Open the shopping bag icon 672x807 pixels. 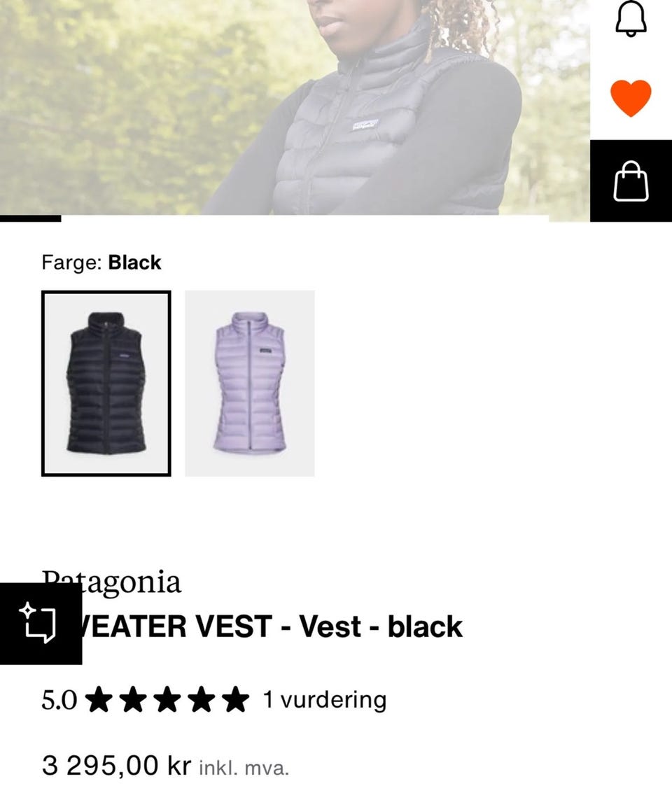point(631,181)
